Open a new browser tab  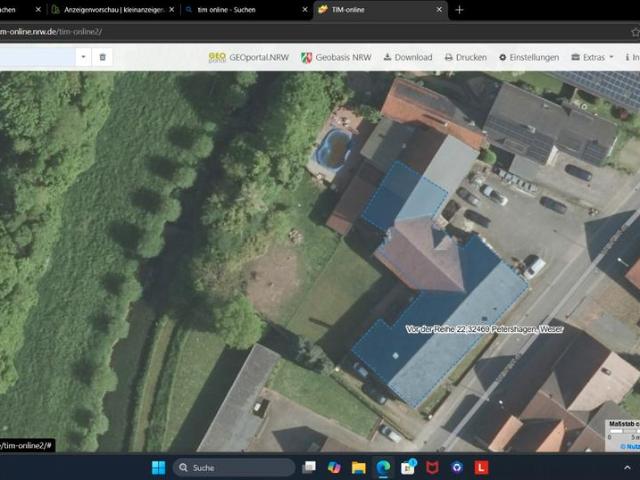pyautogui.click(x=459, y=10)
